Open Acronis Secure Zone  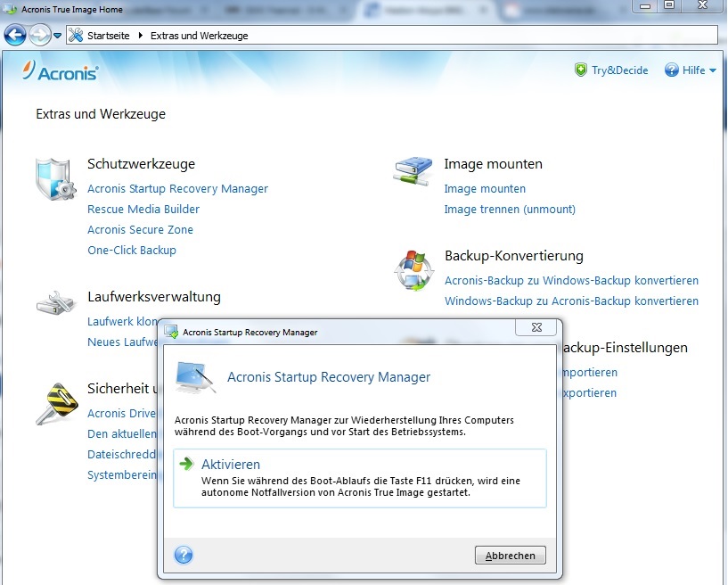point(140,229)
